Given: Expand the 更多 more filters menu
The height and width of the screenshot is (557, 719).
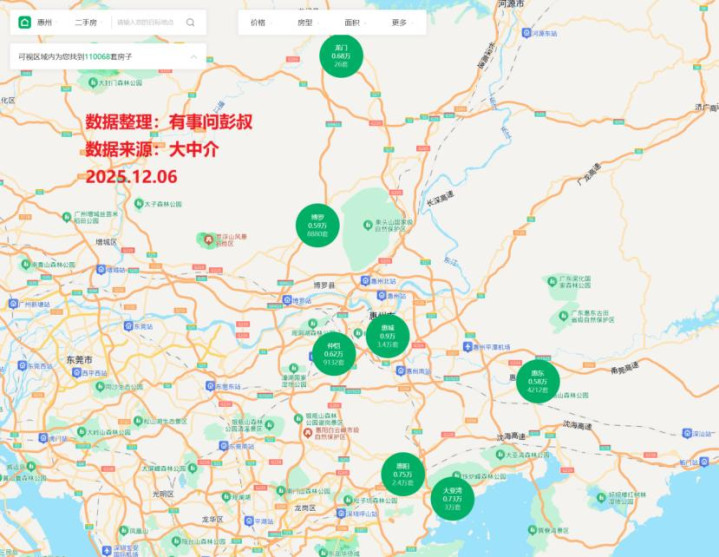Looking at the screenshot, I should (402, 21).
